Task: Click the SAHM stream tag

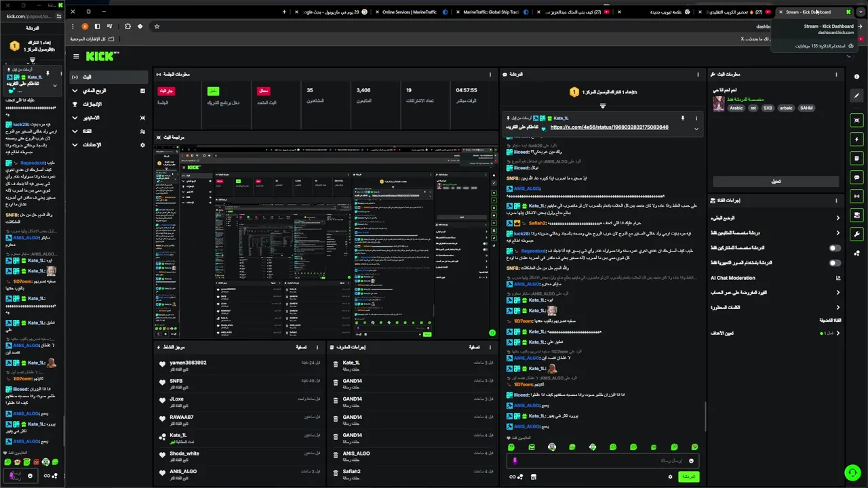Action: [806, 108]
